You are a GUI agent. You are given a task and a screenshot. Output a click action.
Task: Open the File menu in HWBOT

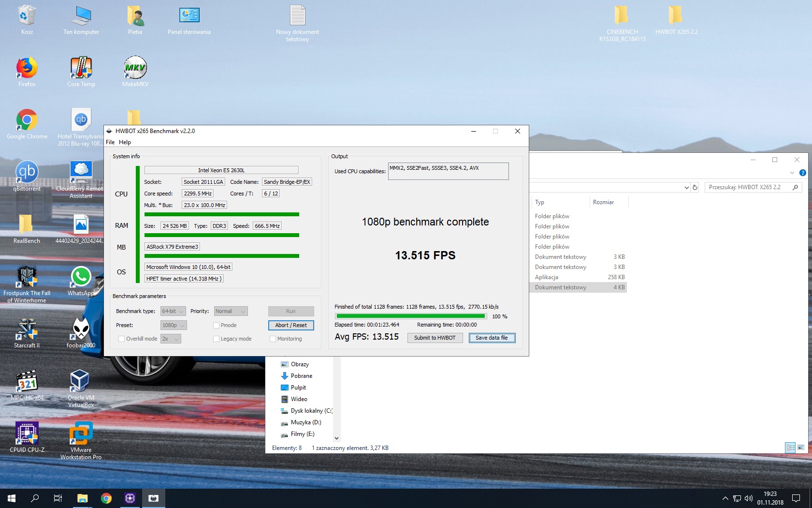click(x=110, y=142)
